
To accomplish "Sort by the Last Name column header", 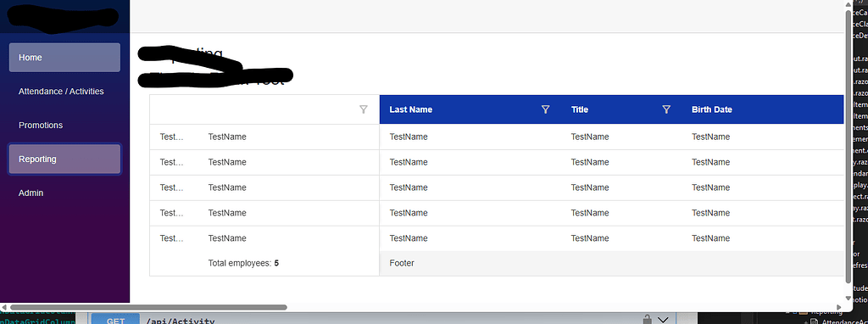I will [x=411, y=109].
